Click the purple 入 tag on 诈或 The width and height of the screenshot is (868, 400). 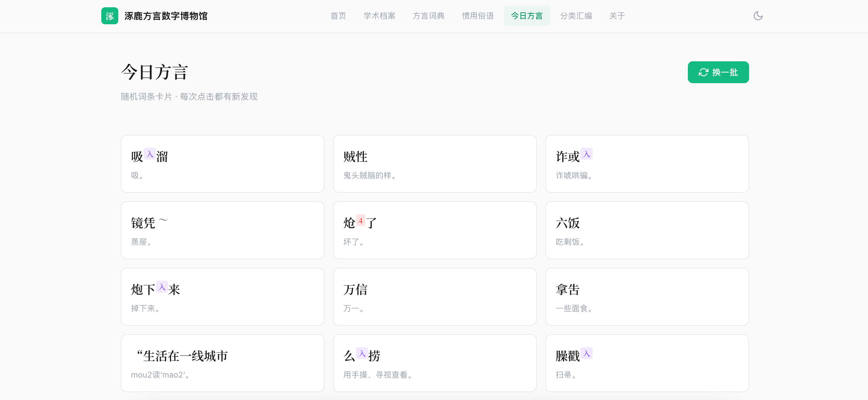tap(587, 154)
